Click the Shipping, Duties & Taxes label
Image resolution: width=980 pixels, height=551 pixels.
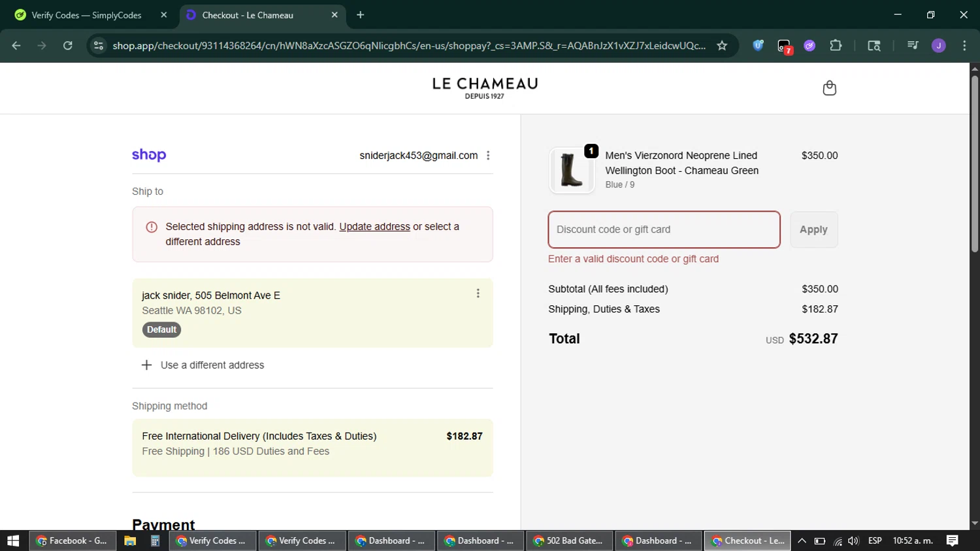click(x=604, y=309)
